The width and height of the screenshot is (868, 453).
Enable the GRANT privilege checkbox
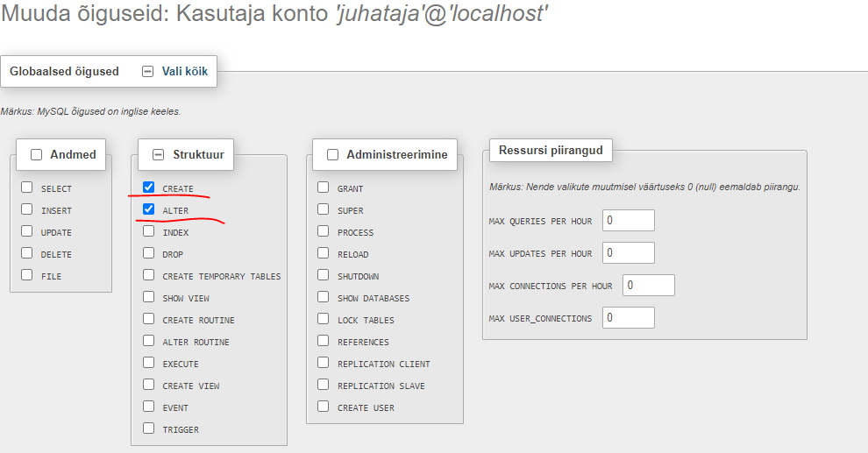click(324, 188)
